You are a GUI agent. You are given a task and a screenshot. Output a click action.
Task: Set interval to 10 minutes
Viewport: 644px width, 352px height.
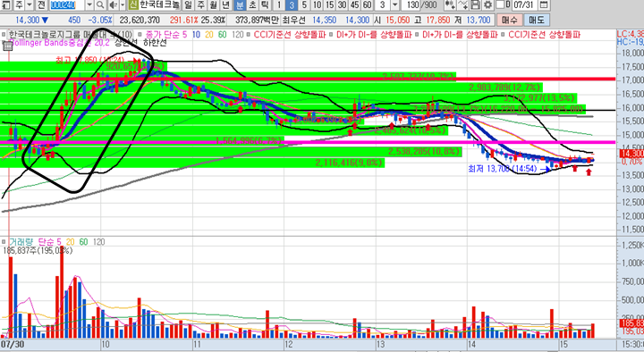pyautogui.click(x=317, y=5)
